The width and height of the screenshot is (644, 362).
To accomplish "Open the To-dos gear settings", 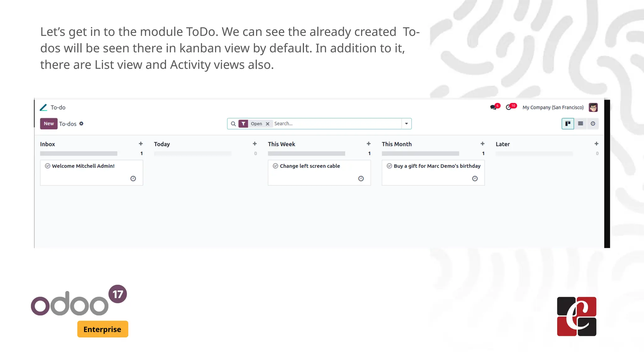I will click(81, 124).
